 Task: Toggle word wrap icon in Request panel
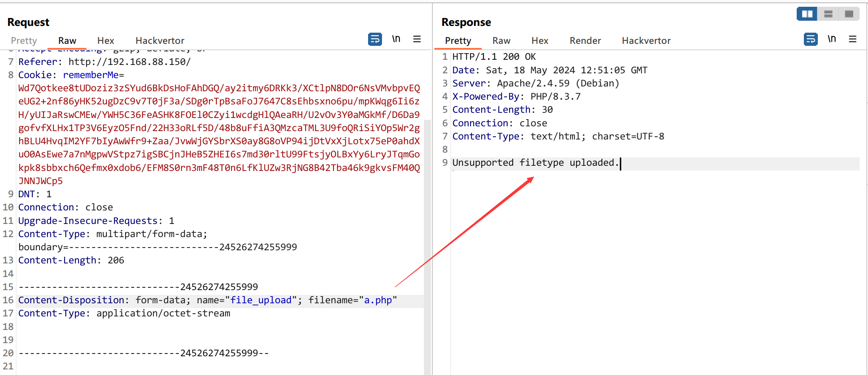[x=374, y=39]
